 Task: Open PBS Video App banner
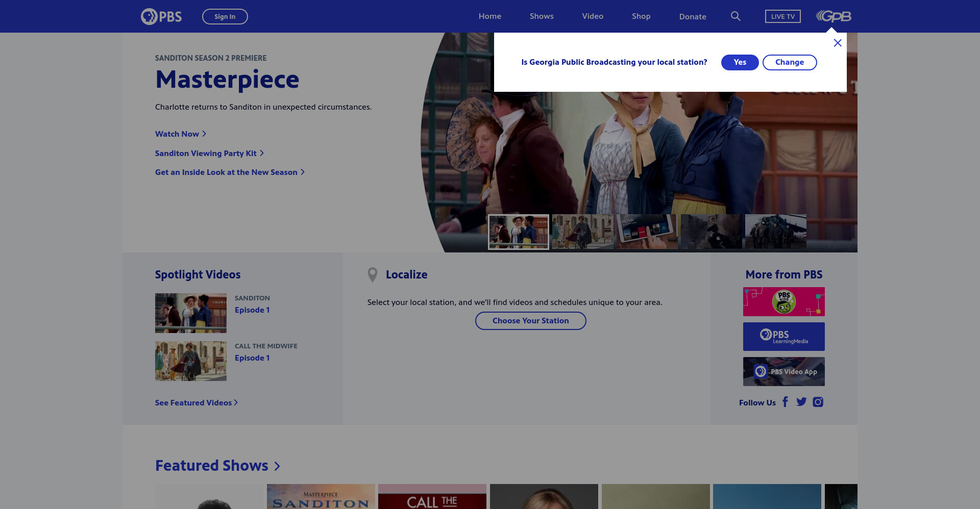coord(784,371)
